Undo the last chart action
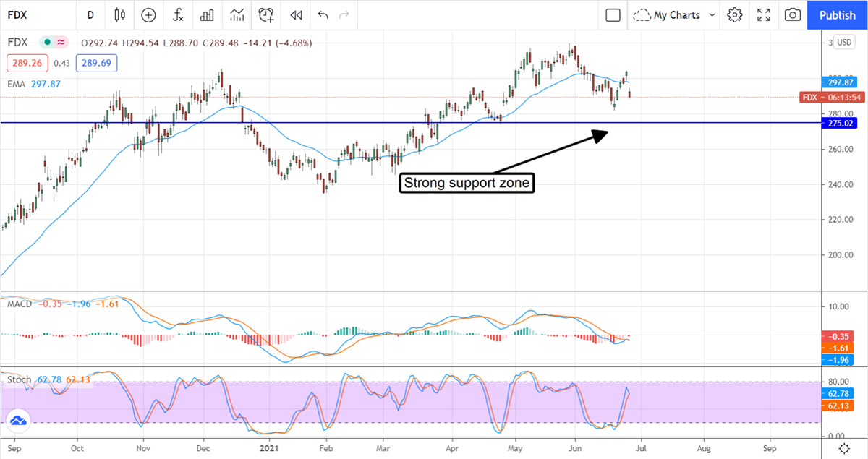This screenshot has width=868, height=459. click(x=323, y=14)
